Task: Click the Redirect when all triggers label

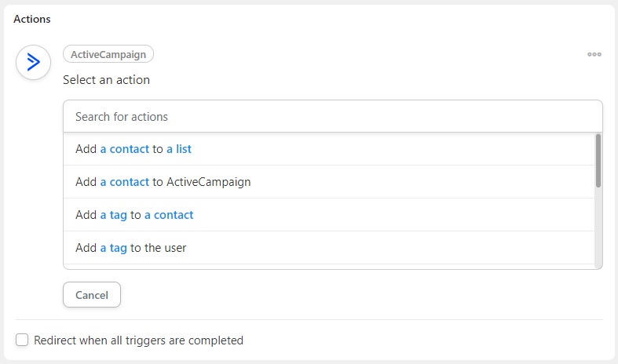Action: tap(139, 340)
